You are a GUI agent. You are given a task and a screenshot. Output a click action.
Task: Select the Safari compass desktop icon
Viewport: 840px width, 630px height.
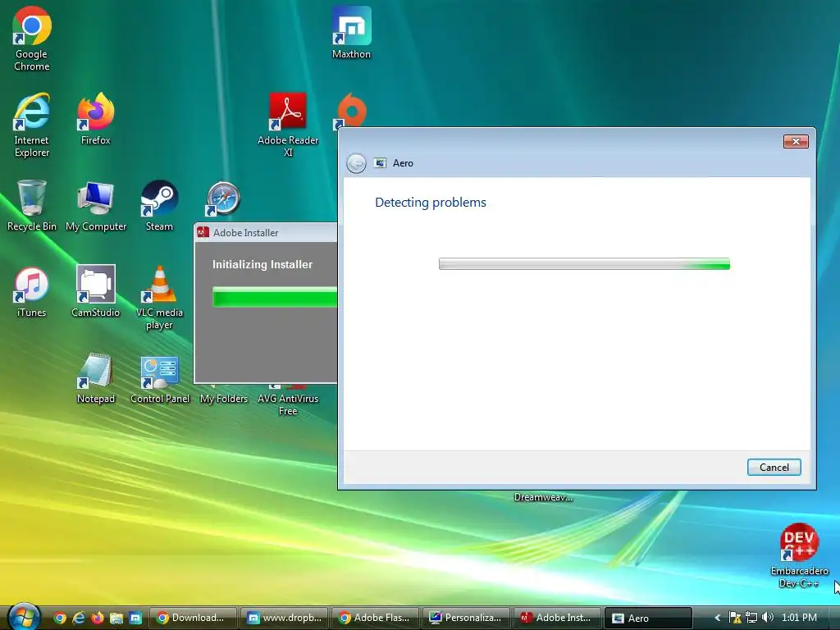pyautogui.click(x=223, y=199)
